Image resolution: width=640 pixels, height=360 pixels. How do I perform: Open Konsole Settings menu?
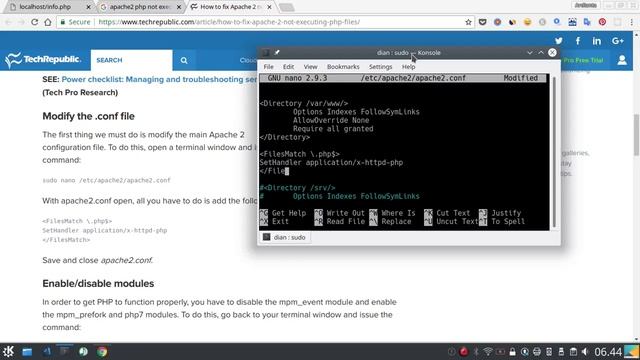(x=380, y=67)
